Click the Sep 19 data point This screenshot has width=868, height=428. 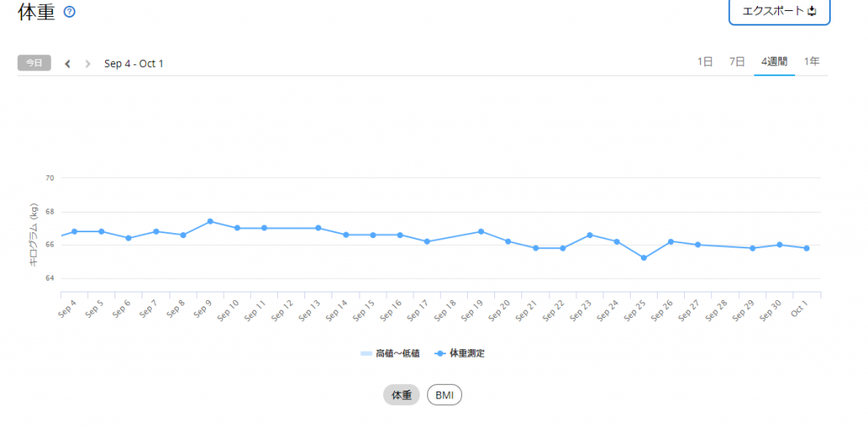point(481,231)
